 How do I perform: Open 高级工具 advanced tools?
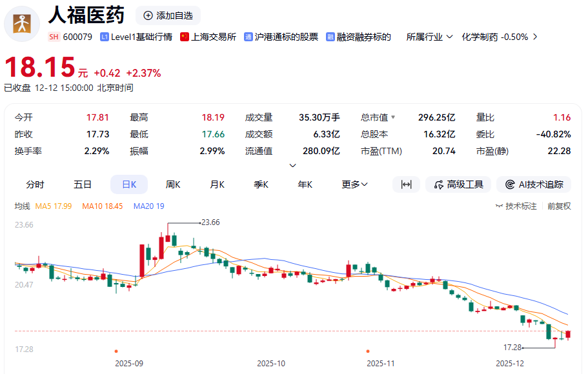point(458,184)
